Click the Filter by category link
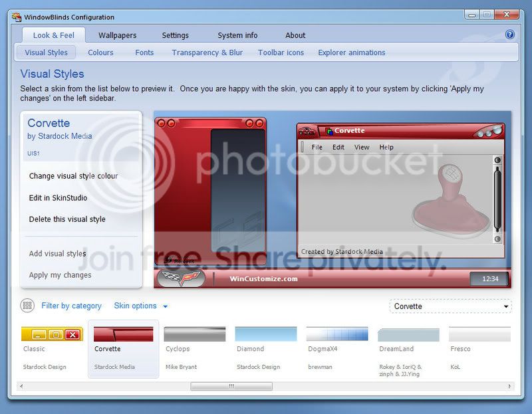 coord(71,306)
